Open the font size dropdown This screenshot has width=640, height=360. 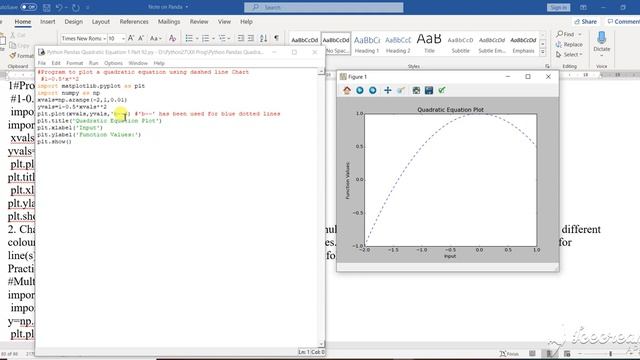pyautogui.click(x=123, y=38)
